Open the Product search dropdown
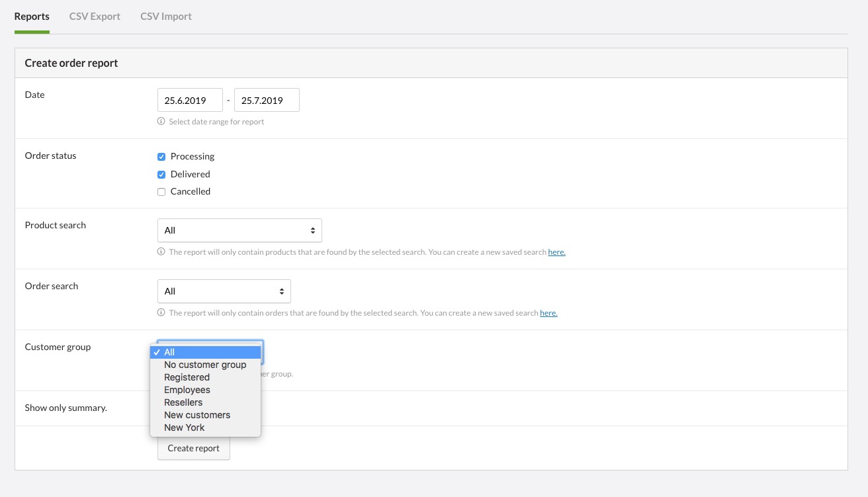The height and width of the screenshot is (497, 868). point(239,230)
